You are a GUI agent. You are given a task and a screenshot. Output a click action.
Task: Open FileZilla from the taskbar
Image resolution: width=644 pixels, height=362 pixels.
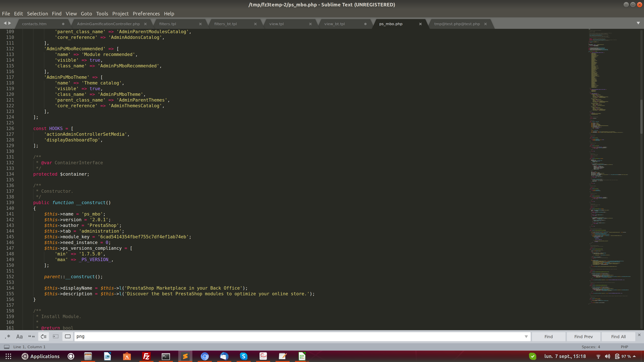point(146,356)
